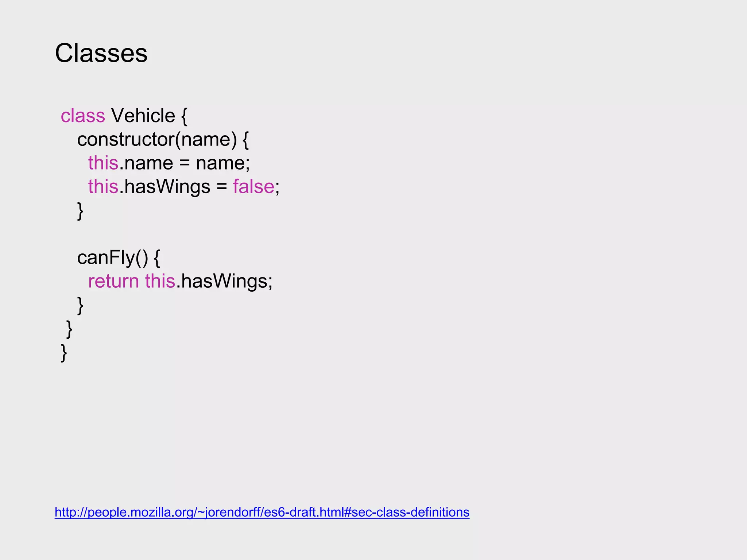Click the 'constructor(name)' text

[x=157, y=140]
